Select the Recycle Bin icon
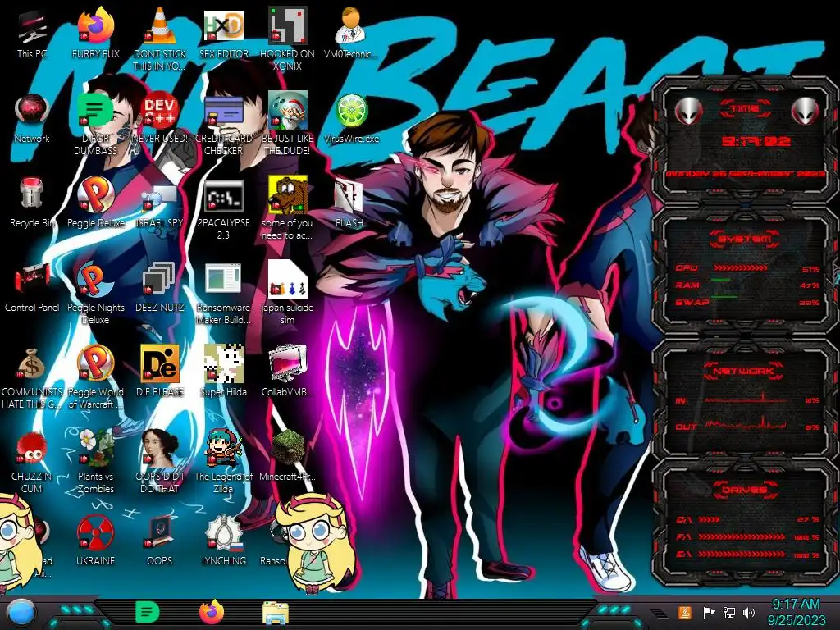Screen dimensions: 840x630 click(32, 203)
